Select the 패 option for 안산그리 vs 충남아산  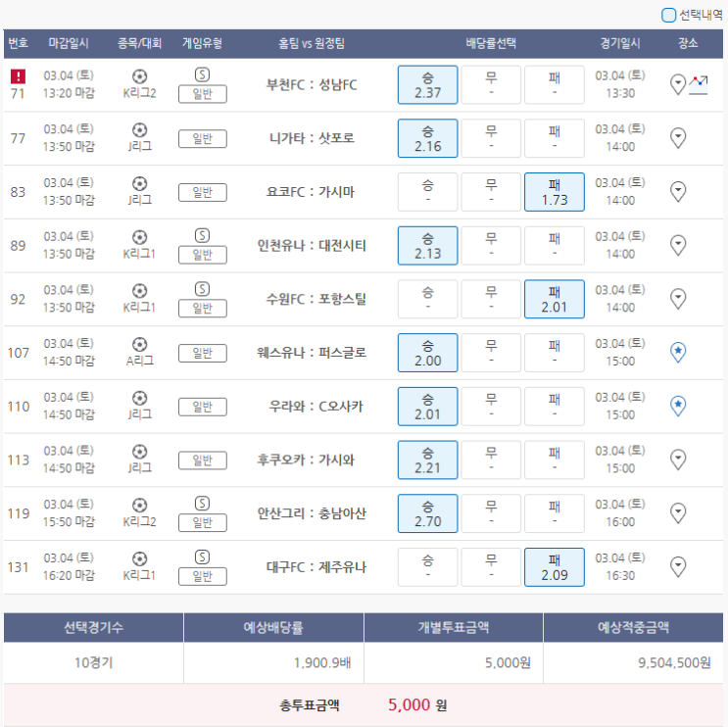click(555, 513)
